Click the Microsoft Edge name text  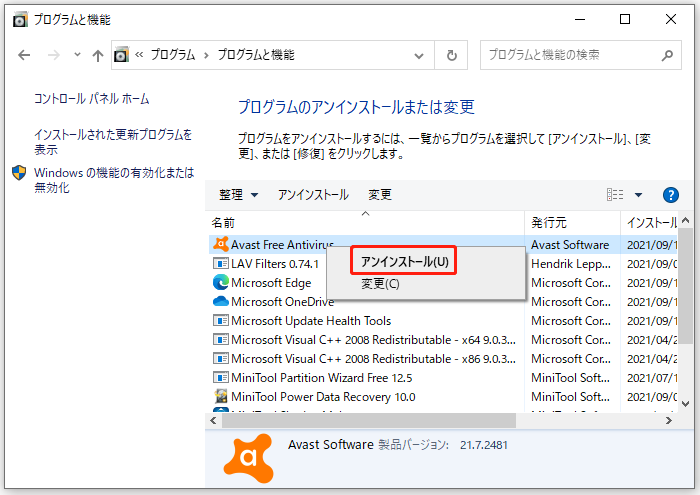point(271,283)
